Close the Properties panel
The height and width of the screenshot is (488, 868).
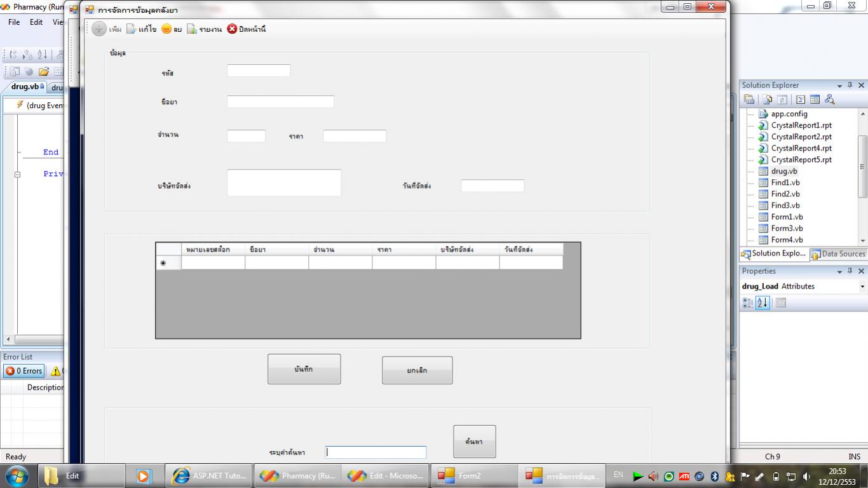(x=862, y=271)
